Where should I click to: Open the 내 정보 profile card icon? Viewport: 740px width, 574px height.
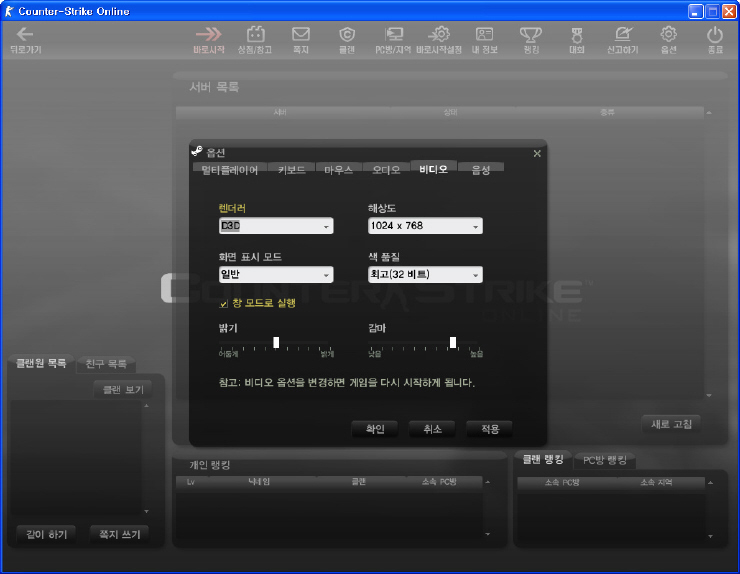[x=485, y=34]
